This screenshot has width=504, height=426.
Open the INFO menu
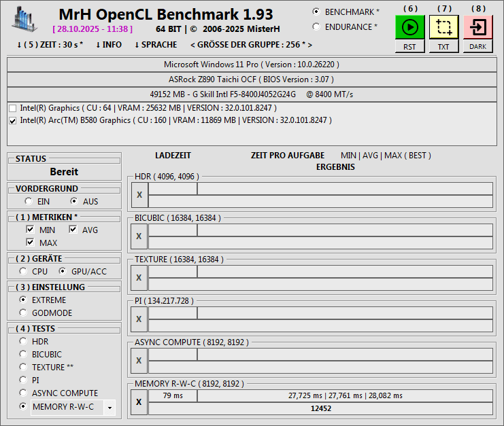[109, 45]
